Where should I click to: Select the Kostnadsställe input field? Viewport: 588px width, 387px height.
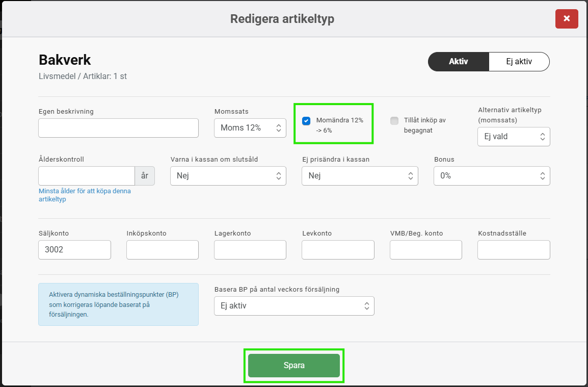(514, 250)
